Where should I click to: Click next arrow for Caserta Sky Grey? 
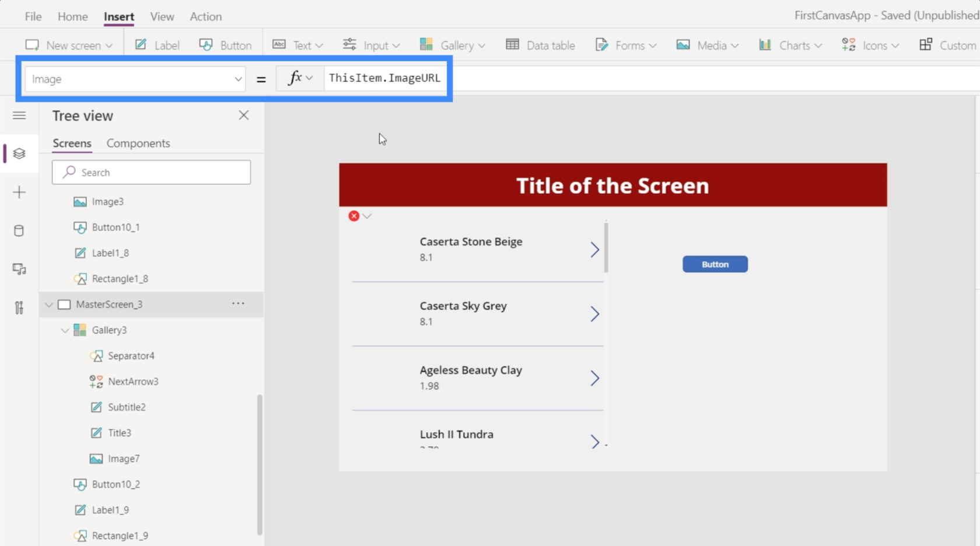point(594,314)
